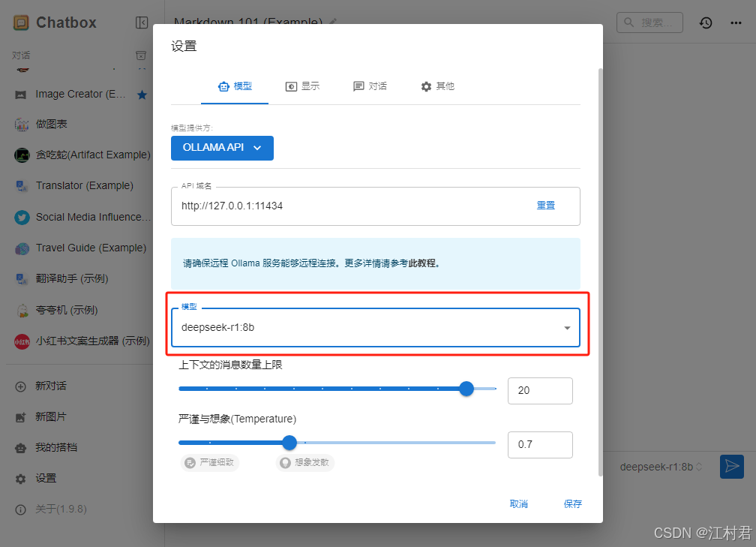
Task: Click the send message arrow button
Action: click(x=732, y=467)
